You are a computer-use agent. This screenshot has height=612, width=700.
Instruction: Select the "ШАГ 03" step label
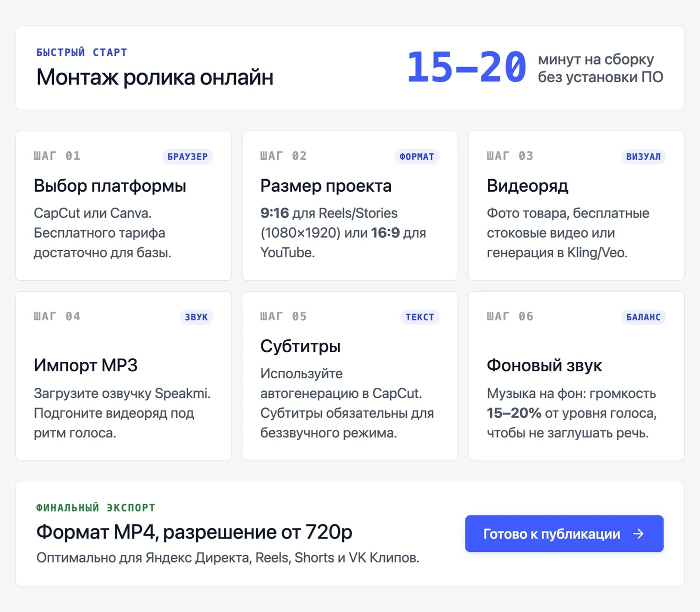point(510,156)
